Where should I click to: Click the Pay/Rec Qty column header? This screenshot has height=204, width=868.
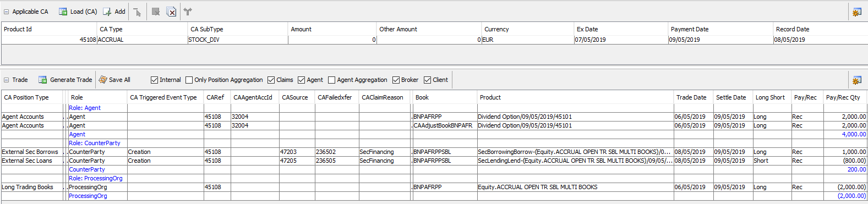845,97
